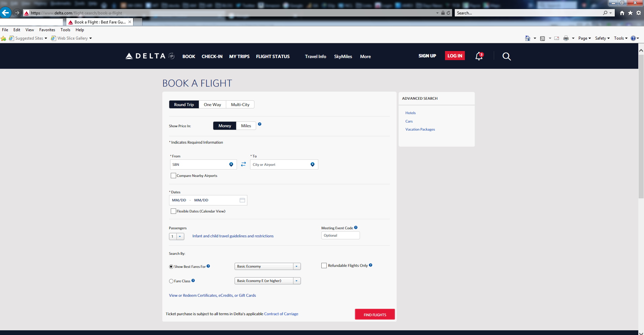The image size is (644, 335).
Task: Select Show Best Fares For radio button
Action: (171, 267)
